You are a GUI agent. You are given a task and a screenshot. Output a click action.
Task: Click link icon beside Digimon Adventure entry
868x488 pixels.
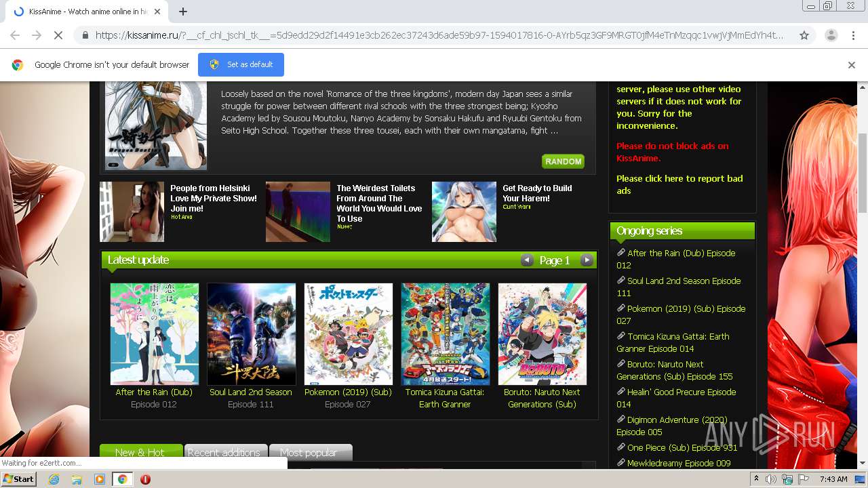(x=620, y=419)
